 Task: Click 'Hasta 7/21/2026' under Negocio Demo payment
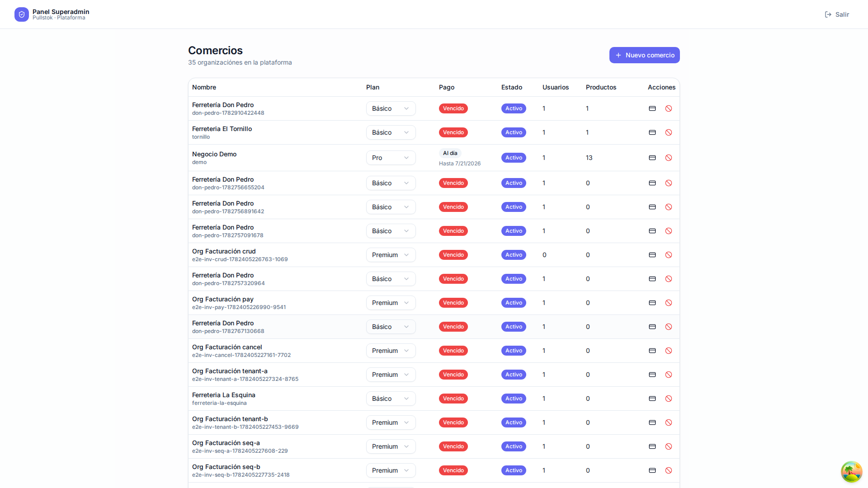coord(460,164)
